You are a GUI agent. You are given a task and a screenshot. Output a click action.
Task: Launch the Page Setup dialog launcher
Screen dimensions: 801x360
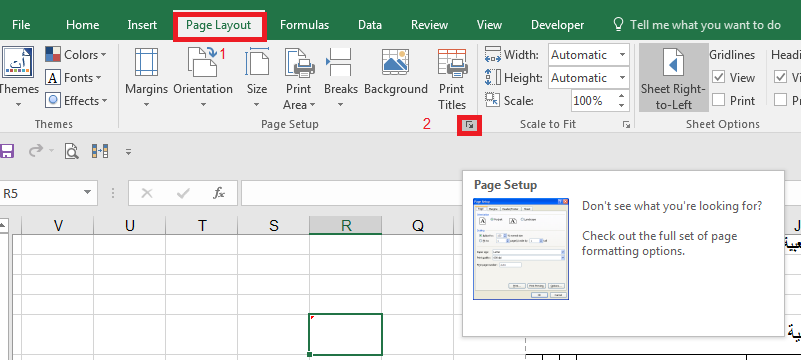[x=469, y=125]
